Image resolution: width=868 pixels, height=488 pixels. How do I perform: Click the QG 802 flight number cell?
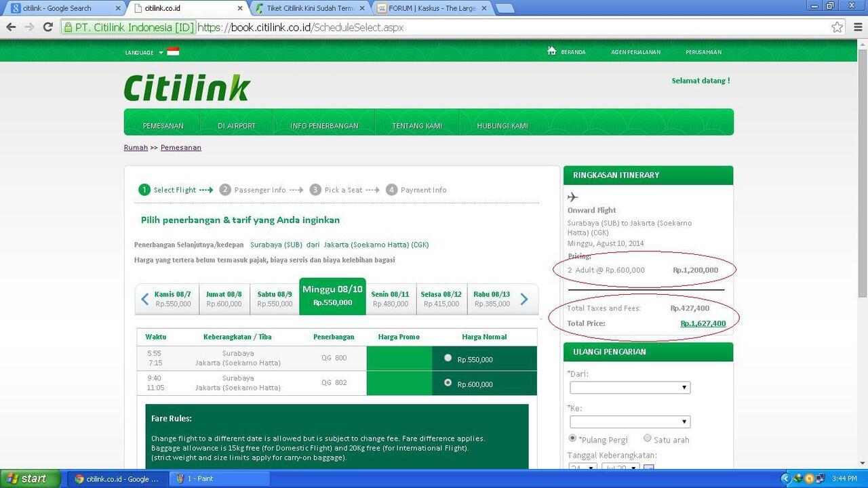(334, 383)
